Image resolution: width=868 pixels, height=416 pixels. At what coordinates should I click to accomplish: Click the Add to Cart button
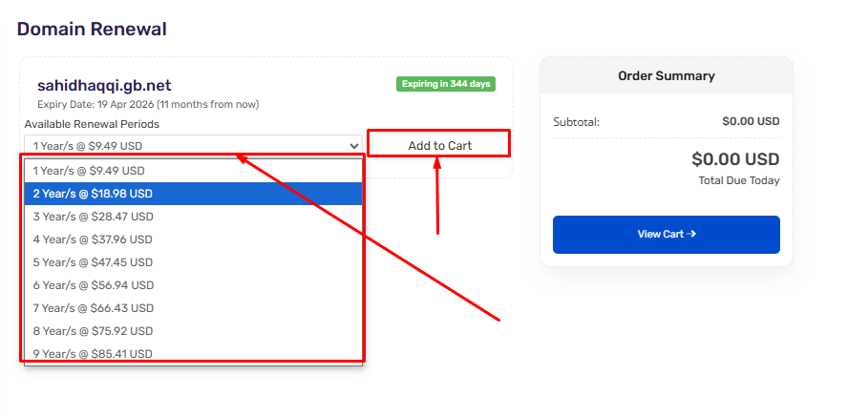click(x=439, y=145)
